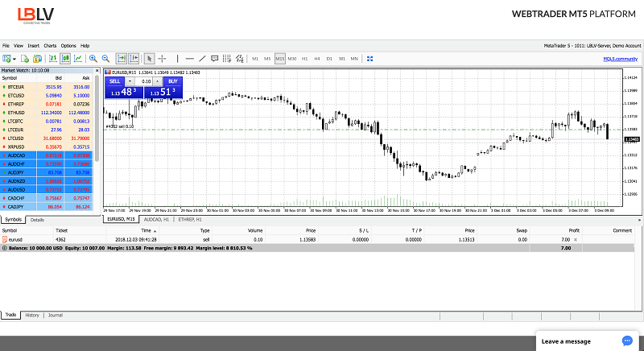Set timeframe to MN
644x351 pixels.
point(354,59)
